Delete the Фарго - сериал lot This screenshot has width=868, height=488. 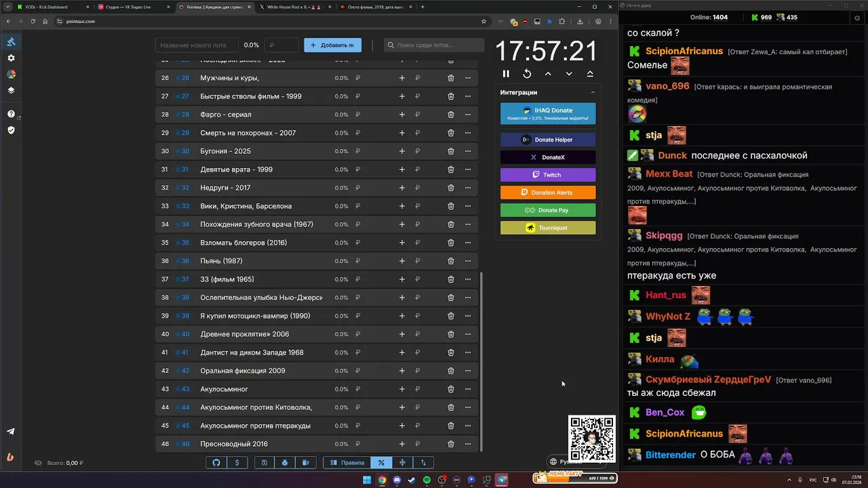(x=451, y=115)
